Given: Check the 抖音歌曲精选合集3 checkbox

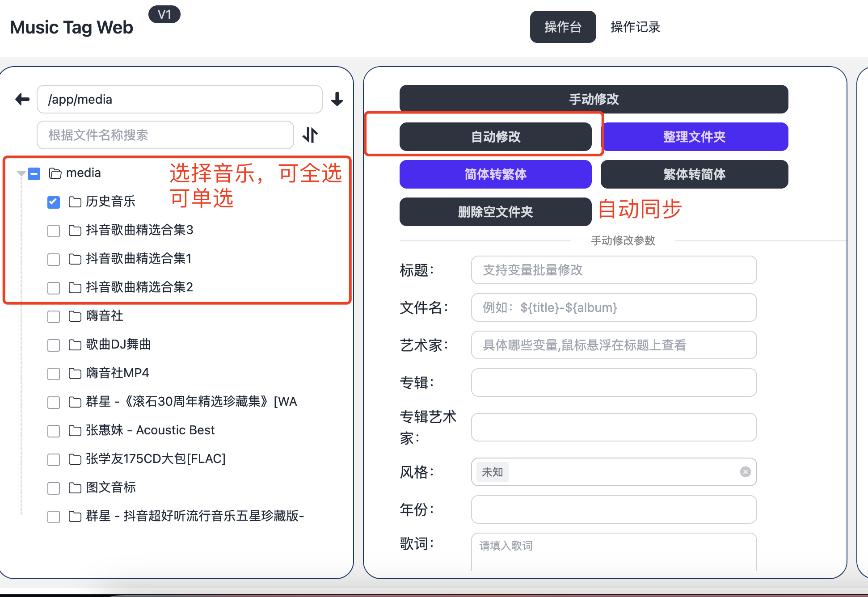Looking at the screenshot, I should coord(54,231).
